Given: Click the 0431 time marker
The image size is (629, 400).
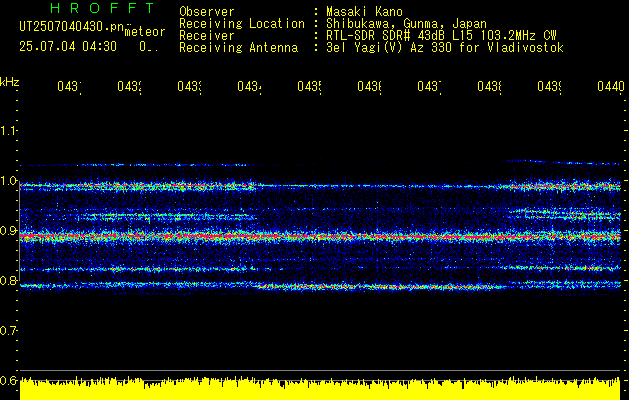Looking at the screenshot, I should click(69, 86).
